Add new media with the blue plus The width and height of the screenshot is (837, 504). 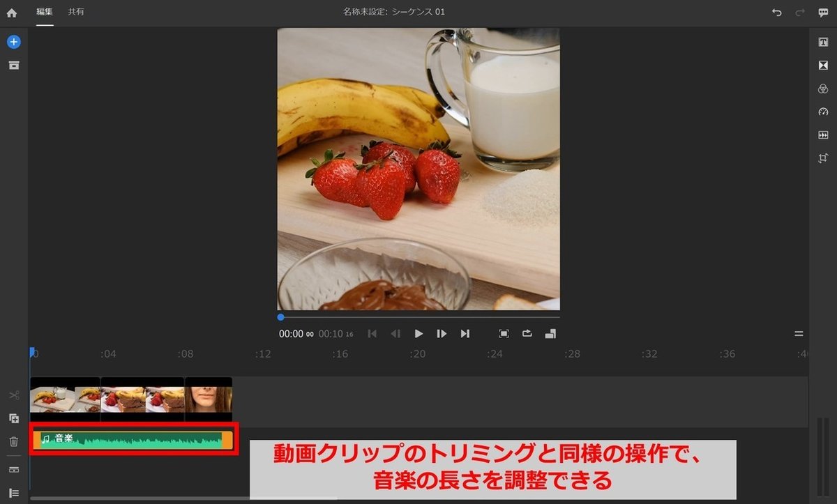click(x=13, y=42)
